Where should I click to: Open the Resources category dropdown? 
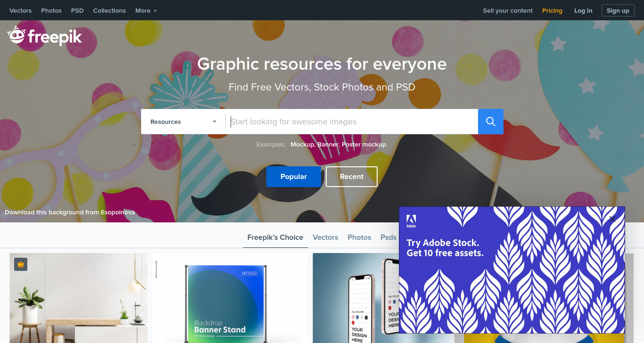click(x=183, y=122)
